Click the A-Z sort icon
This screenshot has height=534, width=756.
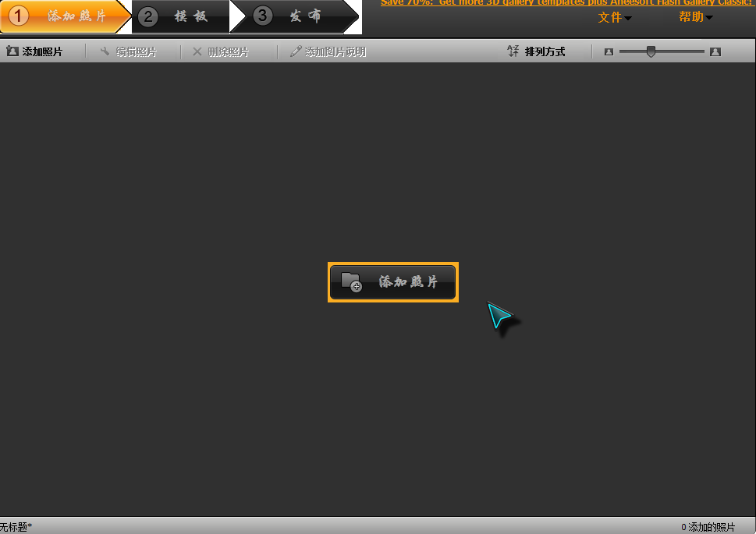tap(513, 51)
